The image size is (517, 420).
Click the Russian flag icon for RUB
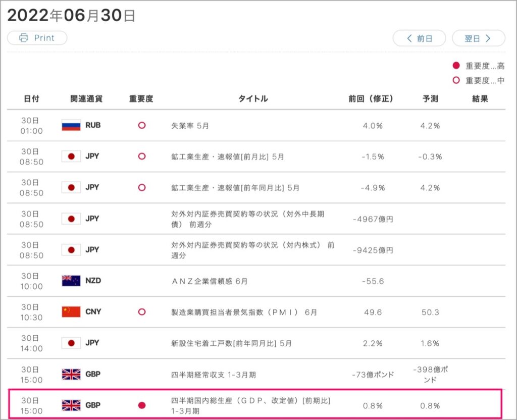[71, 125]
